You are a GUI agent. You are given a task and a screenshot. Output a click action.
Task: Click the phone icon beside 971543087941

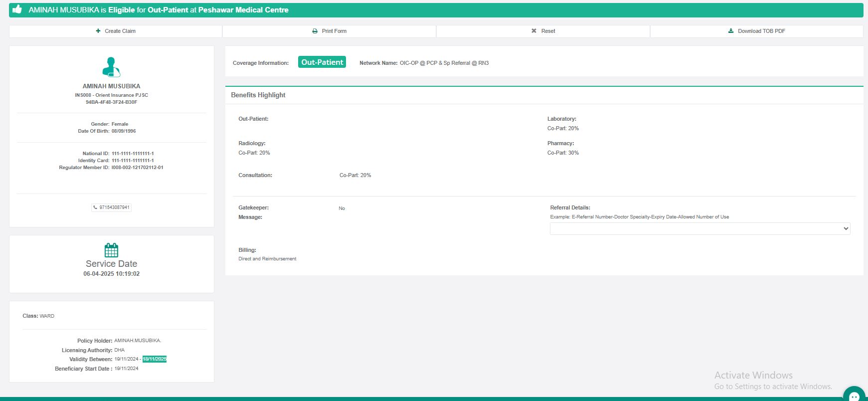click(95, 207)
